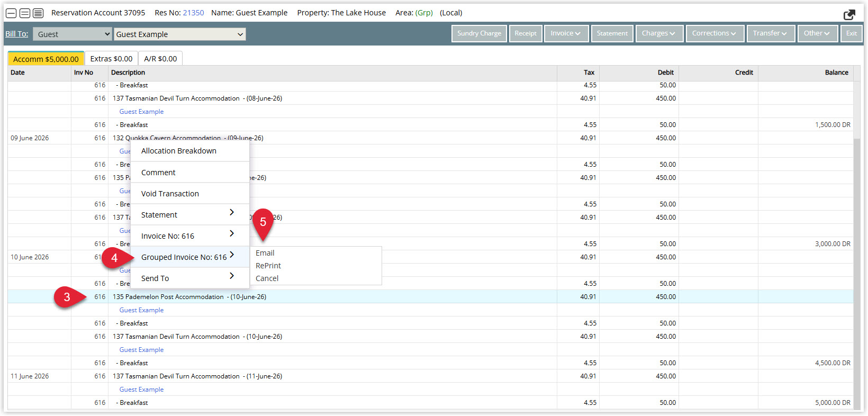
Task: Click 137 Tasmanian Devil Turn Accommodation (10-June-26)
Action: 197,337
